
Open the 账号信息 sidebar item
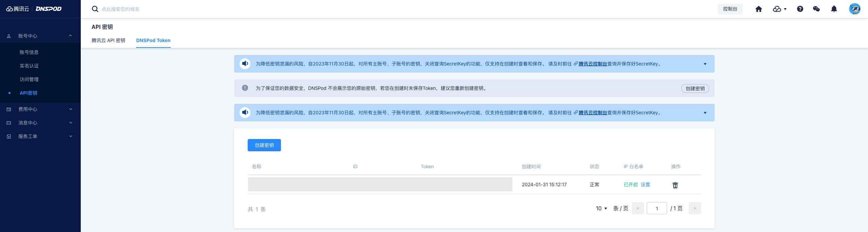(29, 52)
